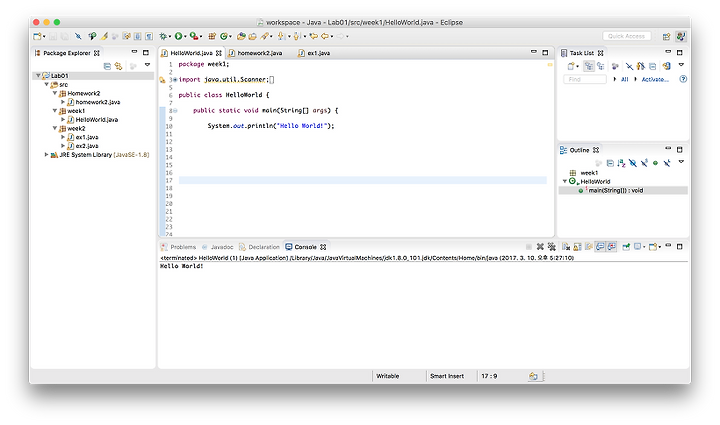Click the Java perspective icon at top right
Viewport: 720px width, 425px height.
click(681, 36)
